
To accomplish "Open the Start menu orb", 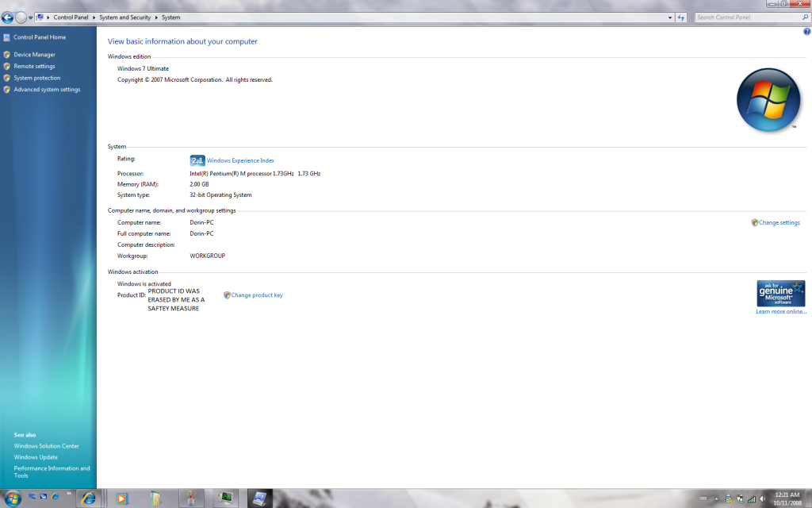I will pyautogui.click(x=12, y=498).
